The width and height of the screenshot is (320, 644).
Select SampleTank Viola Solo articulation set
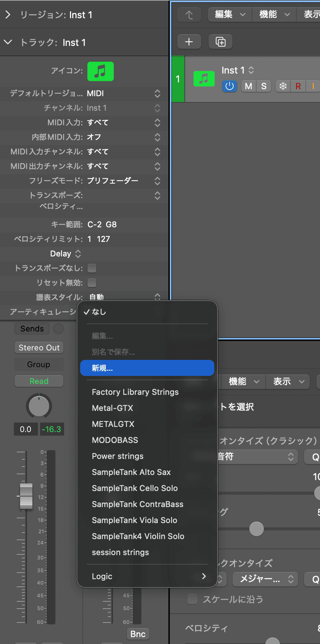[147, 520]
